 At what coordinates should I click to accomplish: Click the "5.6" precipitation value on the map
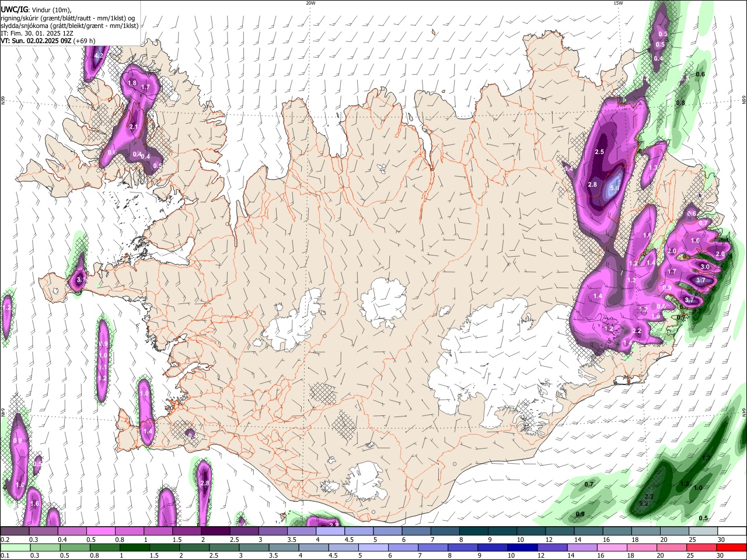[x=615, y=189]
